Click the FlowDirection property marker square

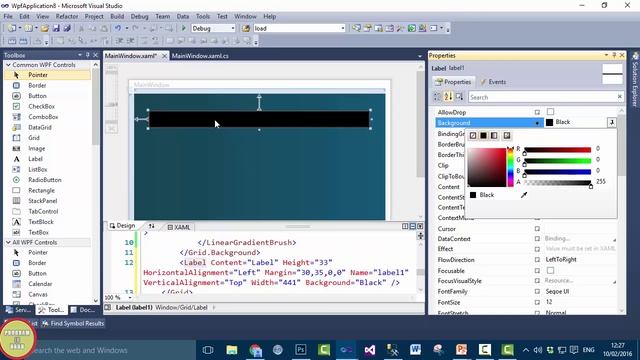[x=537, y=260]
